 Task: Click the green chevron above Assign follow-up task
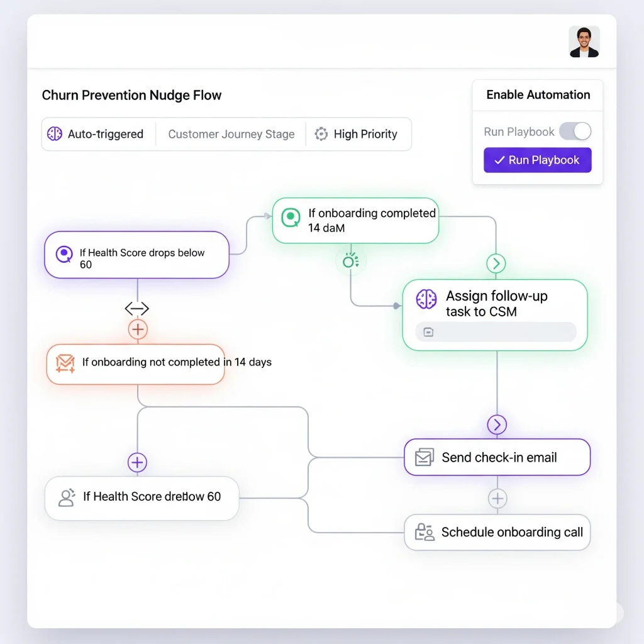tap(496, 264)
